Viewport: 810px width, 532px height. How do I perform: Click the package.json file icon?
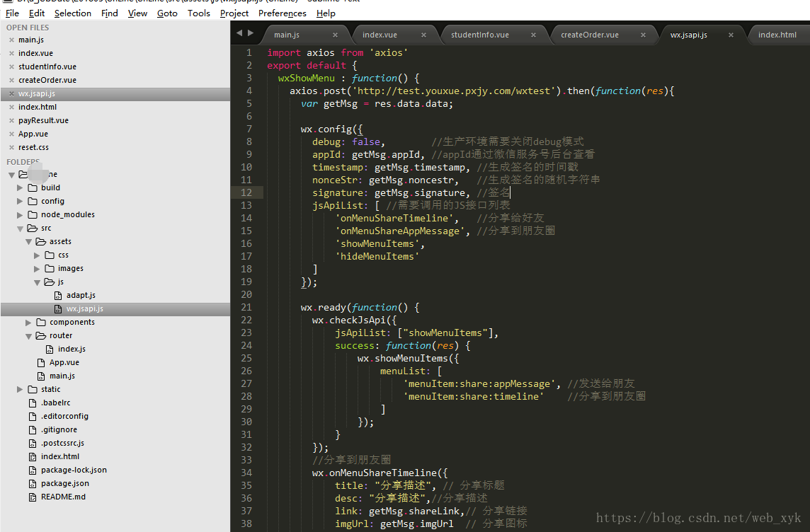pyautogui.click(x=33, y=483)
